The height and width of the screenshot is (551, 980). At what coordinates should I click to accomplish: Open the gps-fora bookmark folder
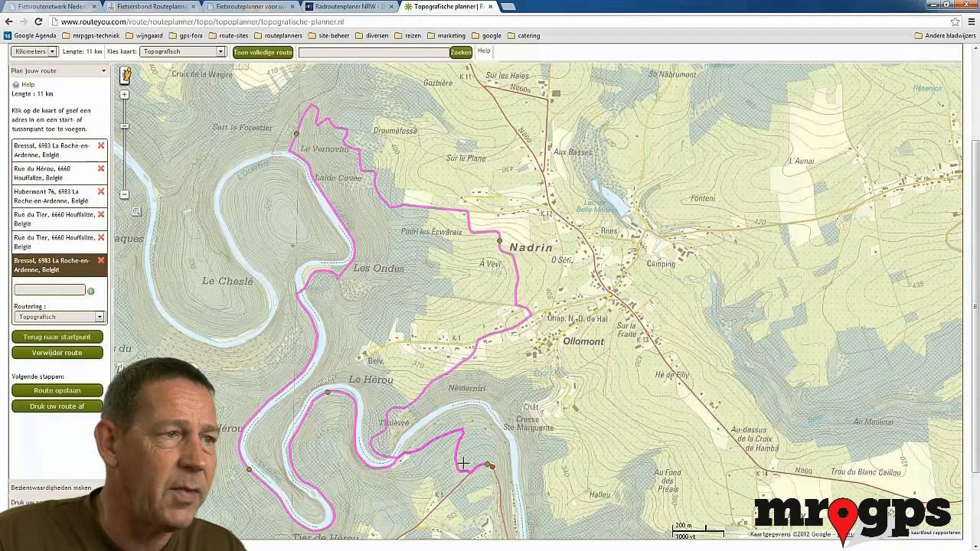click(185, 36)
